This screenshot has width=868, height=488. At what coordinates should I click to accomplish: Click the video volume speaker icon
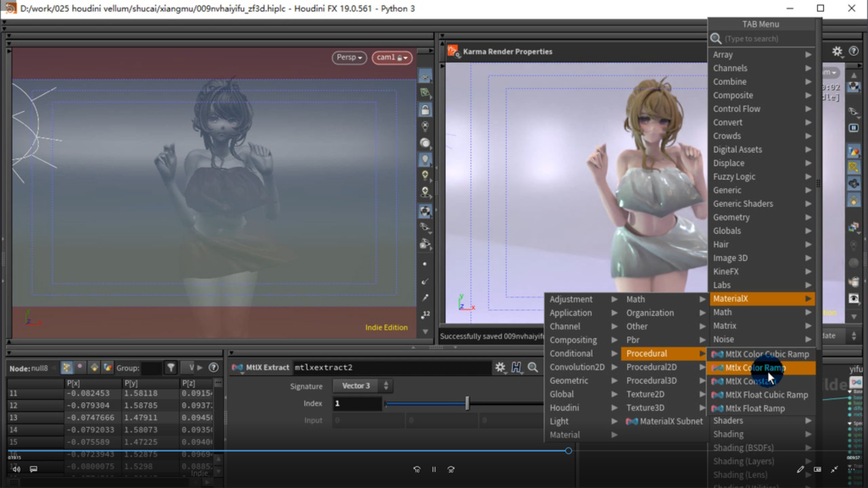coord(16,469)
